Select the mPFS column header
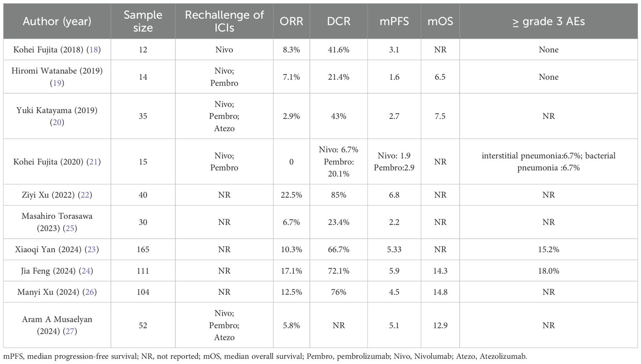This screenshot has width=641, height=364. point(394,21)
